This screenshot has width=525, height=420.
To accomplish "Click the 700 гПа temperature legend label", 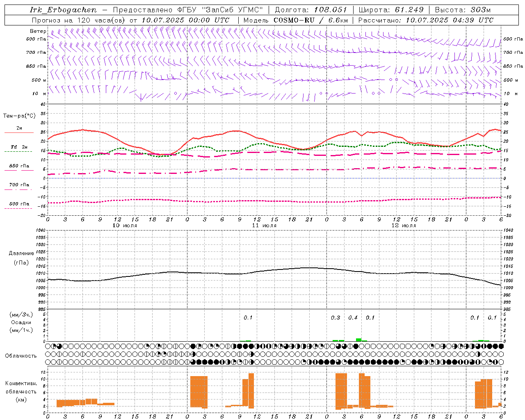I will click(19, 185).
